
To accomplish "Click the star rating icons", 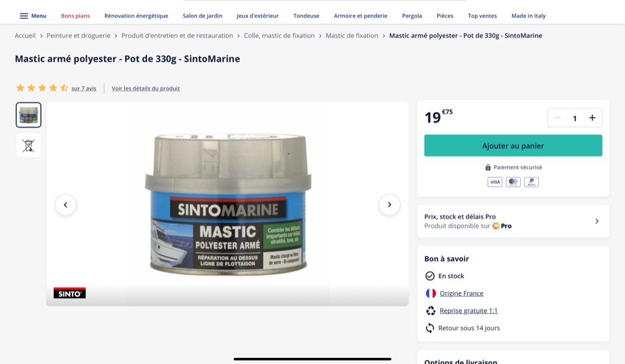I will click(42, 88).
